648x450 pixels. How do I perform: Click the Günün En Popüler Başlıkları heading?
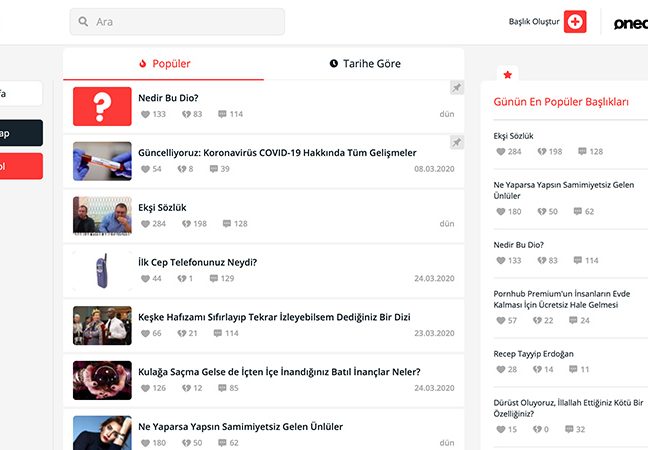(561, 102)
